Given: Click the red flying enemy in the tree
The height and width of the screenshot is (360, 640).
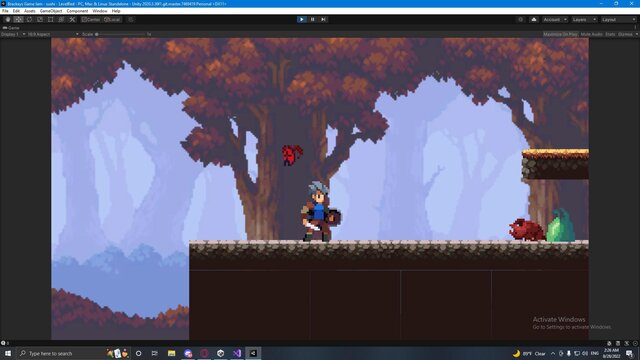Looking at the screenshot, I should (x=292, y=155).
